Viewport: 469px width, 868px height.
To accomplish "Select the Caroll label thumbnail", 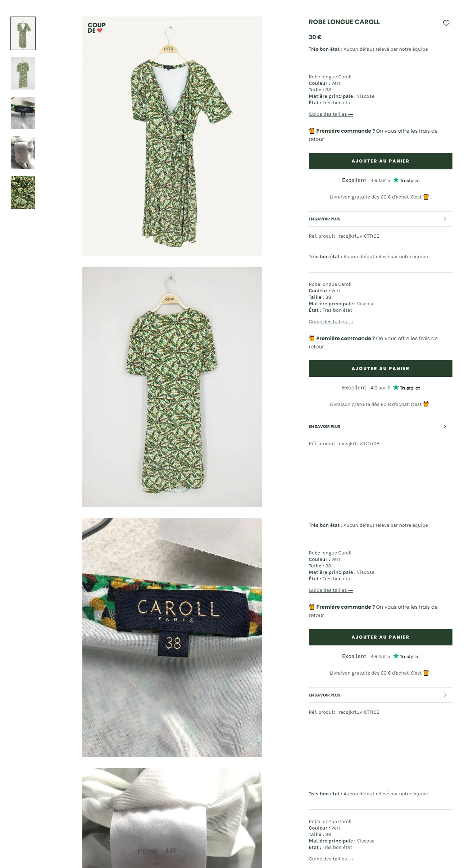I will click(23, 113).
